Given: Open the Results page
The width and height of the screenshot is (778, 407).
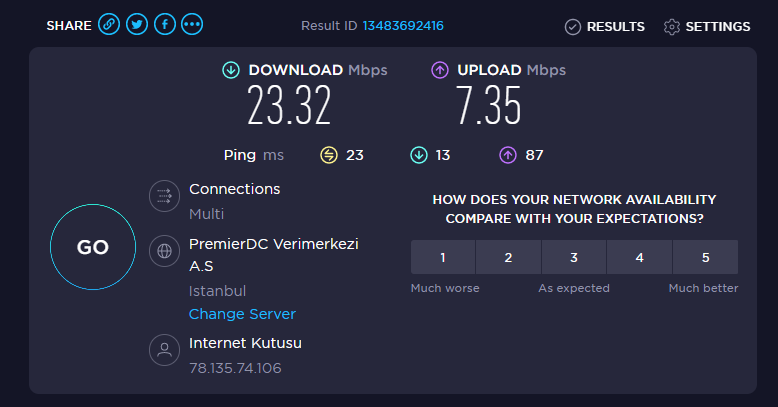Looking at the screenshot, I should pyautogui.click(x=605, y=27).
